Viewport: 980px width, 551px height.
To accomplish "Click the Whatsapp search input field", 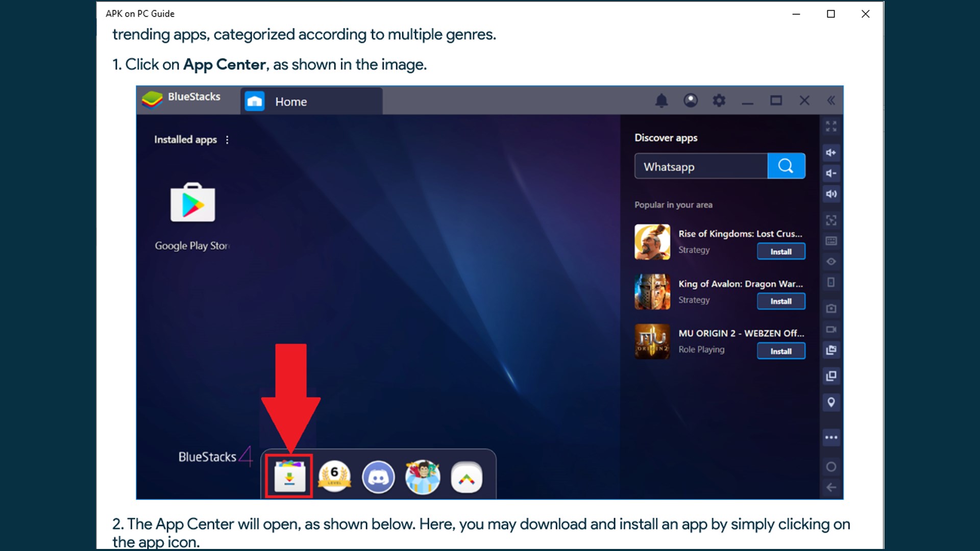I will click(x=701, y=166).
